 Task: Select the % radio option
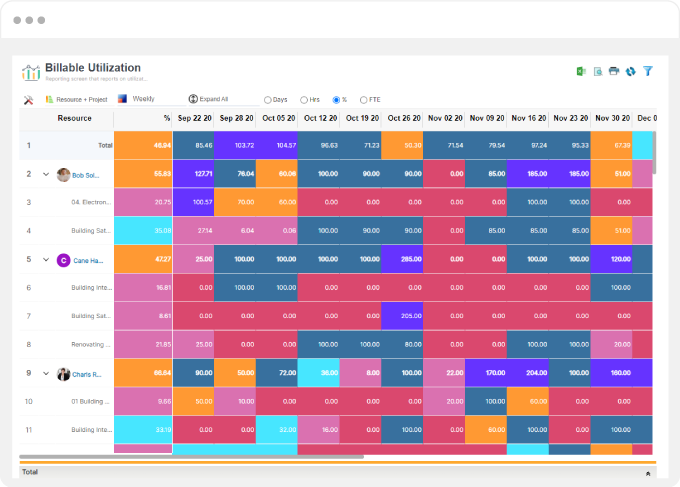click(x=336, y=100)
